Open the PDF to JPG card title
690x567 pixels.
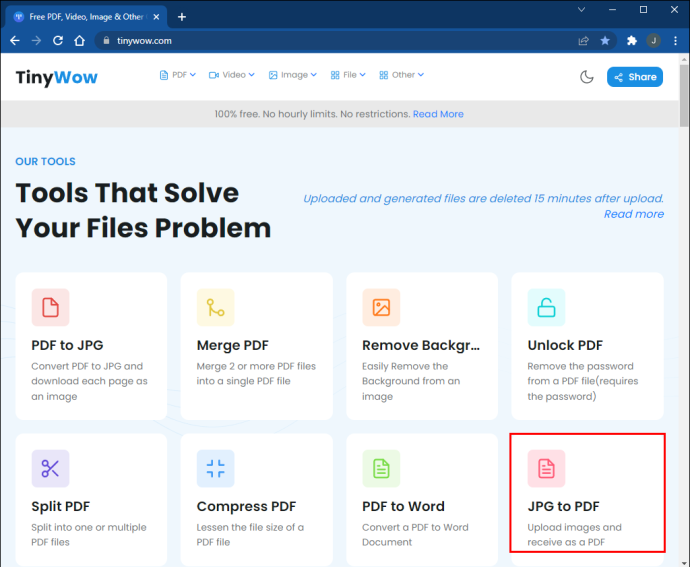tap(67, 346)
